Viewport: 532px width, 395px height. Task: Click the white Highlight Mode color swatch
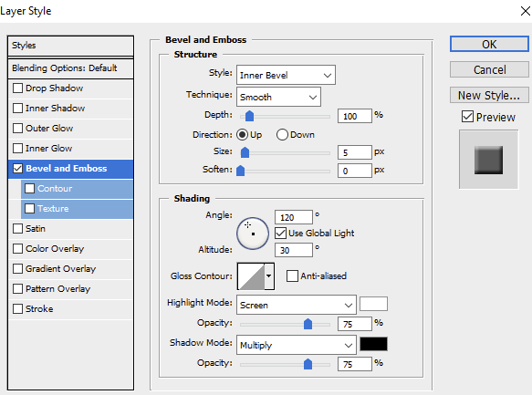[x=373, y=304]
